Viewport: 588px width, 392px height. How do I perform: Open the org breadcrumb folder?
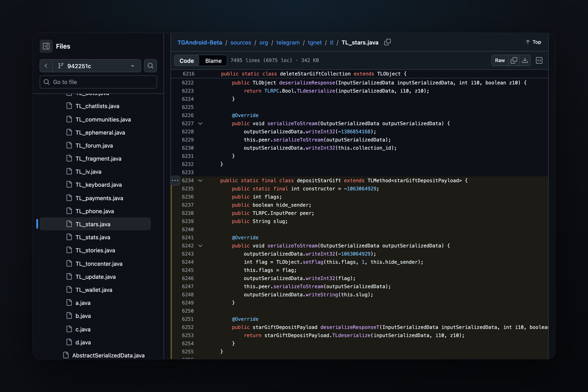tap(264, 43)
